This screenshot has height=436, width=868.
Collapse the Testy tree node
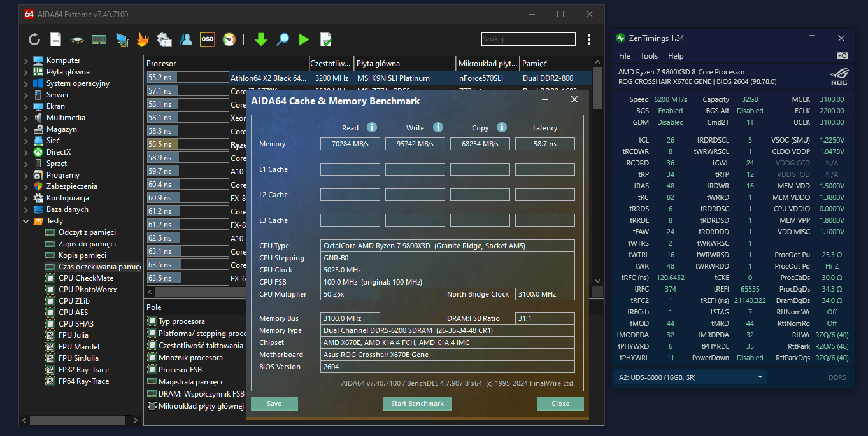pos(26,221)
